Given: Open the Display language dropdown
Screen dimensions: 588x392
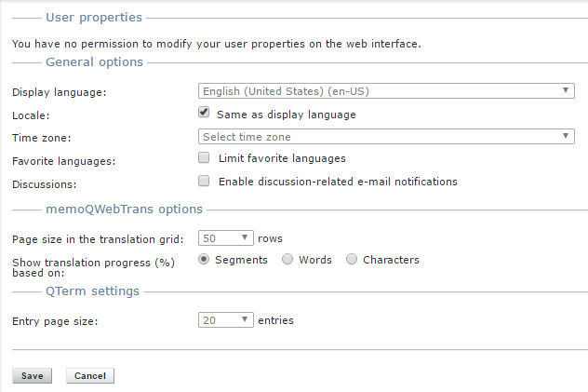Looking at the screenshot, I should [386, 91].
